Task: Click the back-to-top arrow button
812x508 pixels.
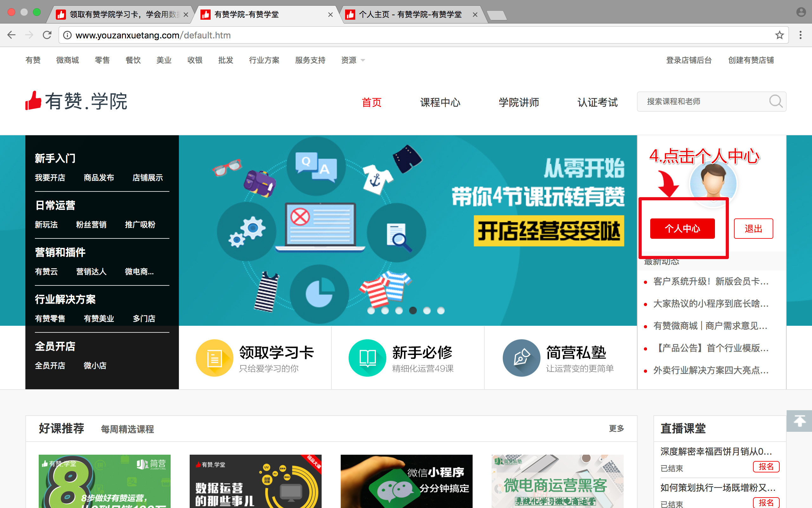Action: 799,421
